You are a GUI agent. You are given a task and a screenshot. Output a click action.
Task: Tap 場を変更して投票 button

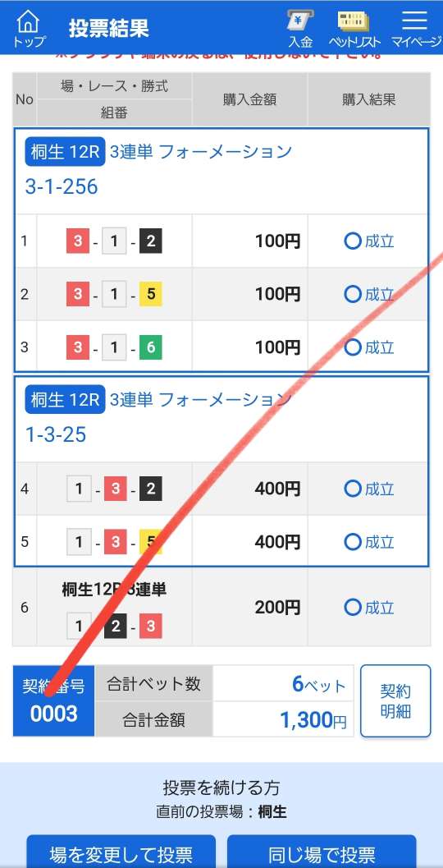point(121,852)
